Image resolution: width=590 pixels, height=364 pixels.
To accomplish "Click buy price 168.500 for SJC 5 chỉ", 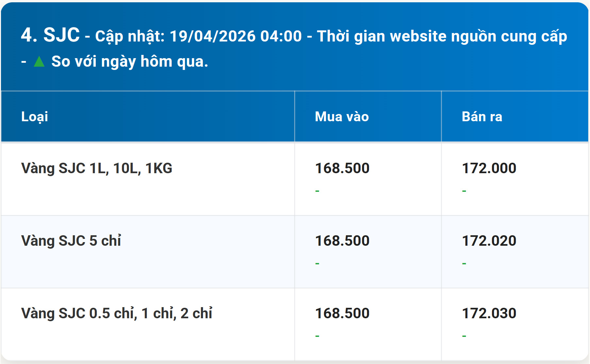I will (342, 241).
